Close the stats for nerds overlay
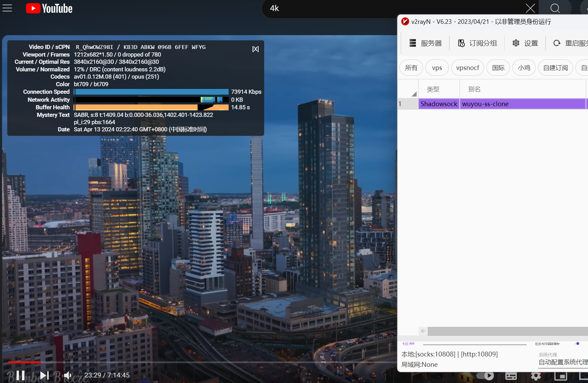This screenshot has height=383, width=588. pyautogui.click(x=255, y=49)
